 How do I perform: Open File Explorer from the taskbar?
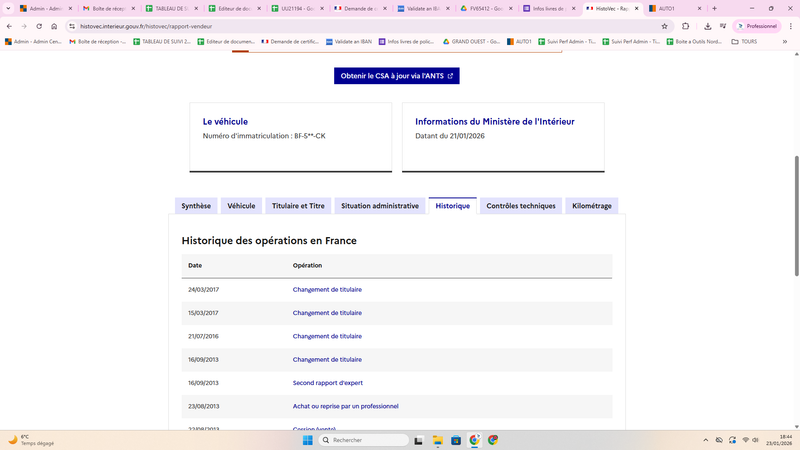pos(438,440)
